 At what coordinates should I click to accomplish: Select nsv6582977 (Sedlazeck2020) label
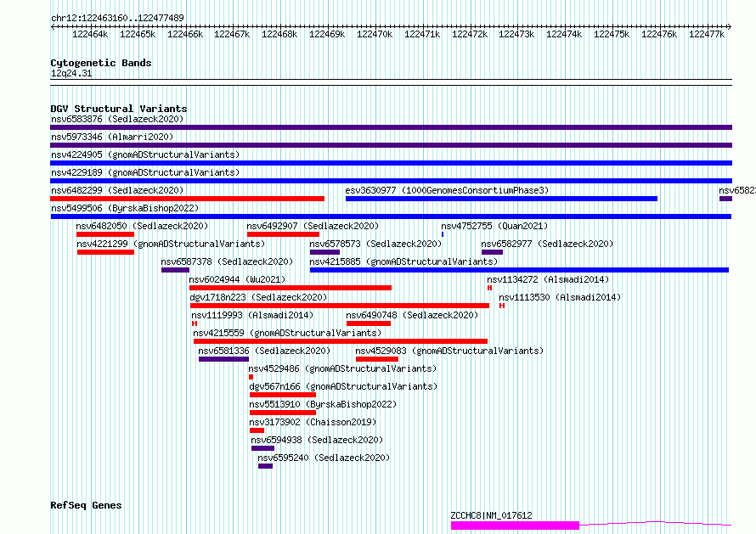[547, 244]
